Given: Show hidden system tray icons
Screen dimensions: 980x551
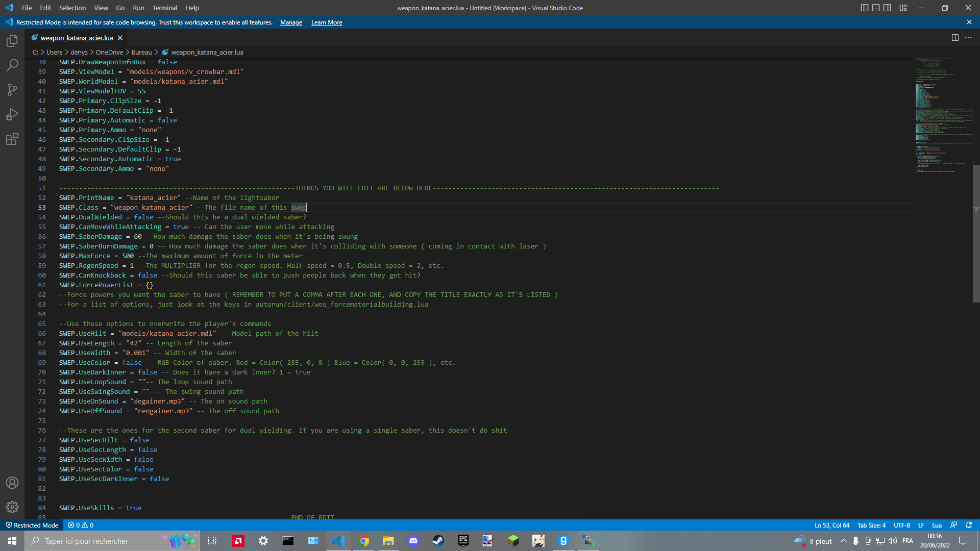Looking at the screenshot, I should pyautogui.click(x=843, y=541).
